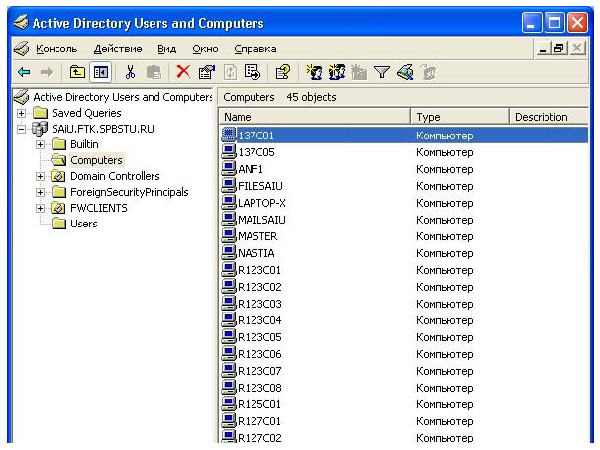
Task: Select R123C04 computer entry
Action: [x=259, y=320]
